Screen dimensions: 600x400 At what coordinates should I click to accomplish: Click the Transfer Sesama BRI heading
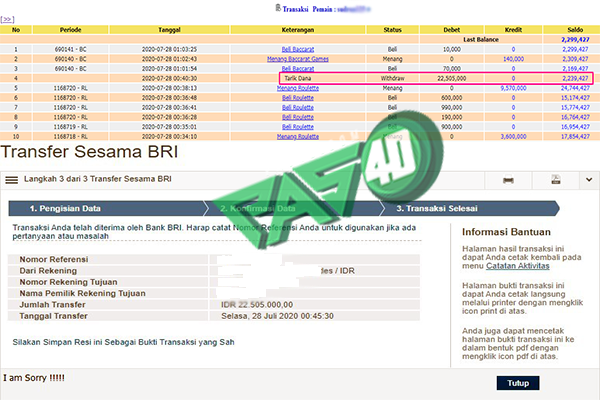click(x=89, y=152)
